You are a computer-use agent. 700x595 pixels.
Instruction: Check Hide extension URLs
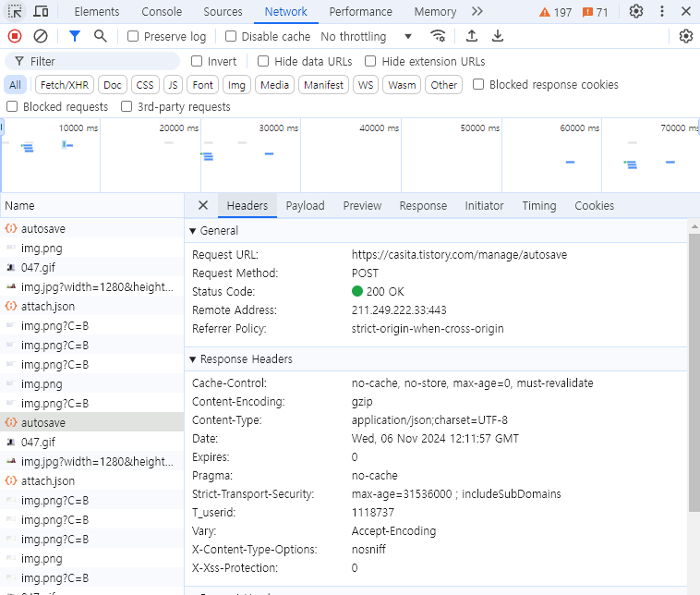pyautogui.click(x=370, y=61)
